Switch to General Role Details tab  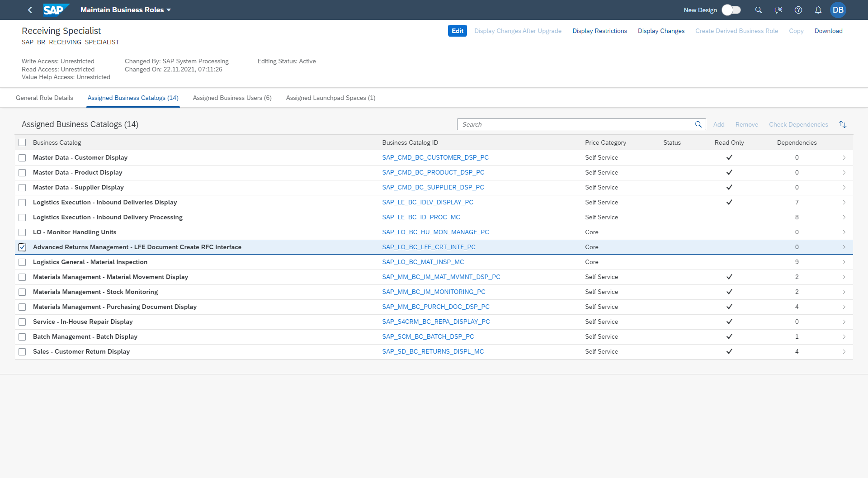(44, 98)
